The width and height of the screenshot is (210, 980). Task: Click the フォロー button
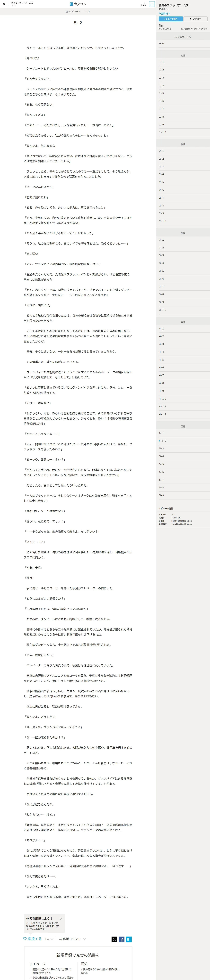click(x=195, y=19)
